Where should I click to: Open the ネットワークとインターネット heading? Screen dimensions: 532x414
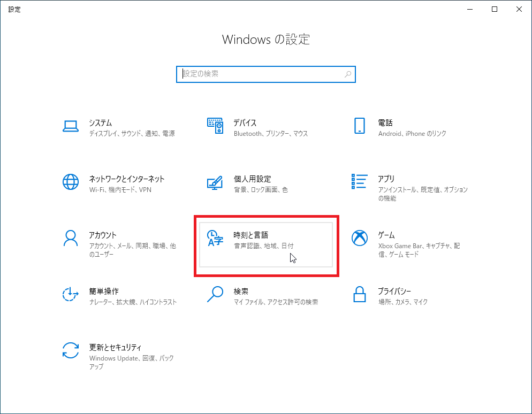click(x=126, y=179)
